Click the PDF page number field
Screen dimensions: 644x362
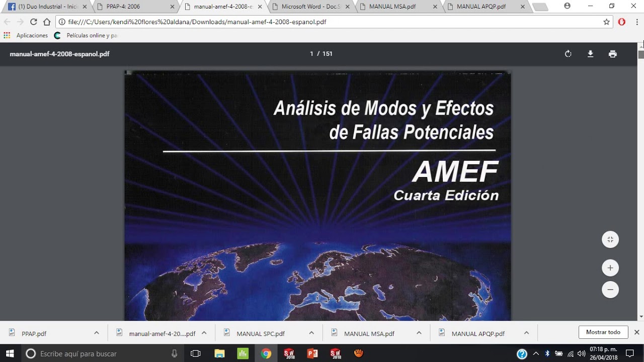(312, 54)
